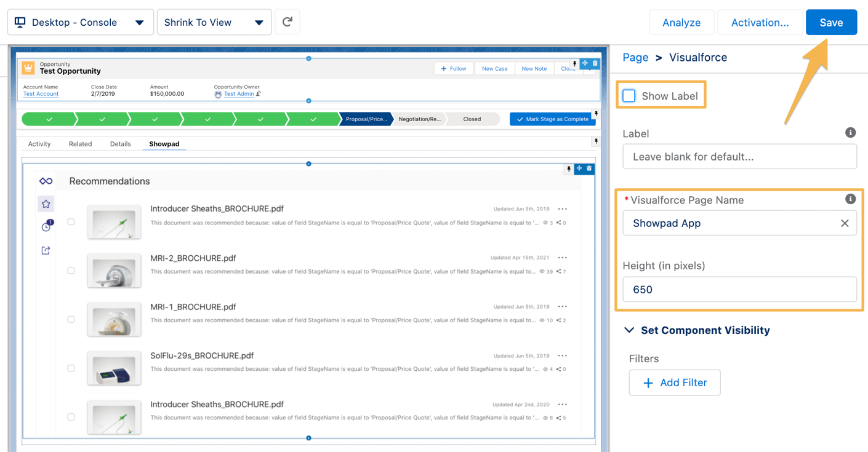Delete Visualforce component using trash icon
The image size is (868, 452).
(589, 169)
